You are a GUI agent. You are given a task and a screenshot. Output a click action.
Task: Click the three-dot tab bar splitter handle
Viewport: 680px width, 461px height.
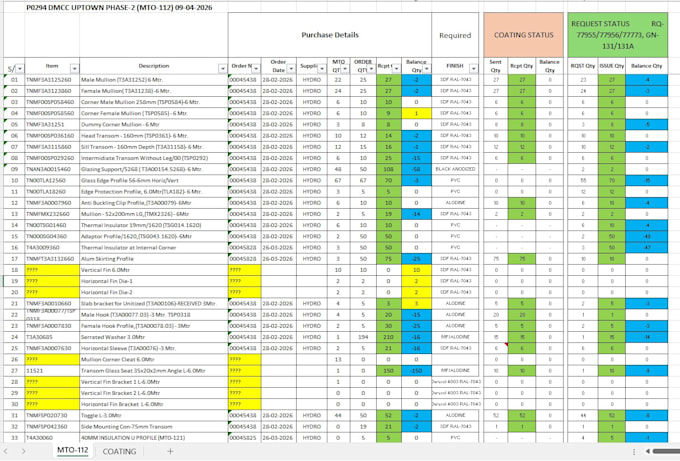634,452
